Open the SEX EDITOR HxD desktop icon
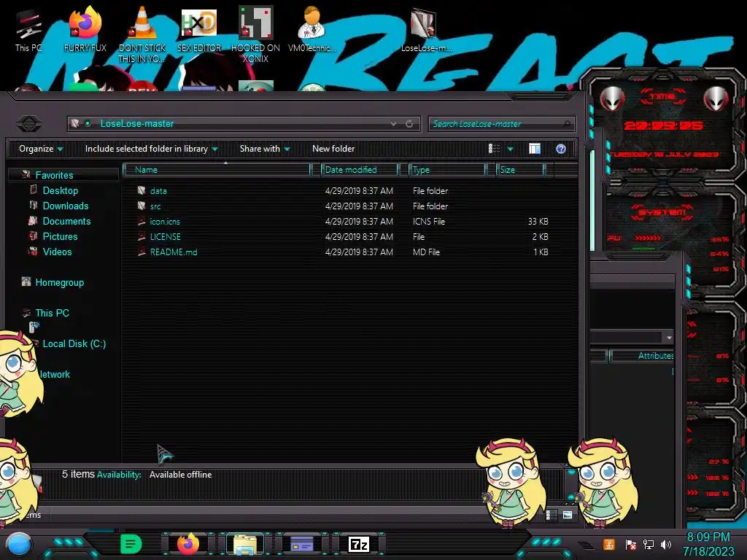747x560 pixels. [199, 31]
